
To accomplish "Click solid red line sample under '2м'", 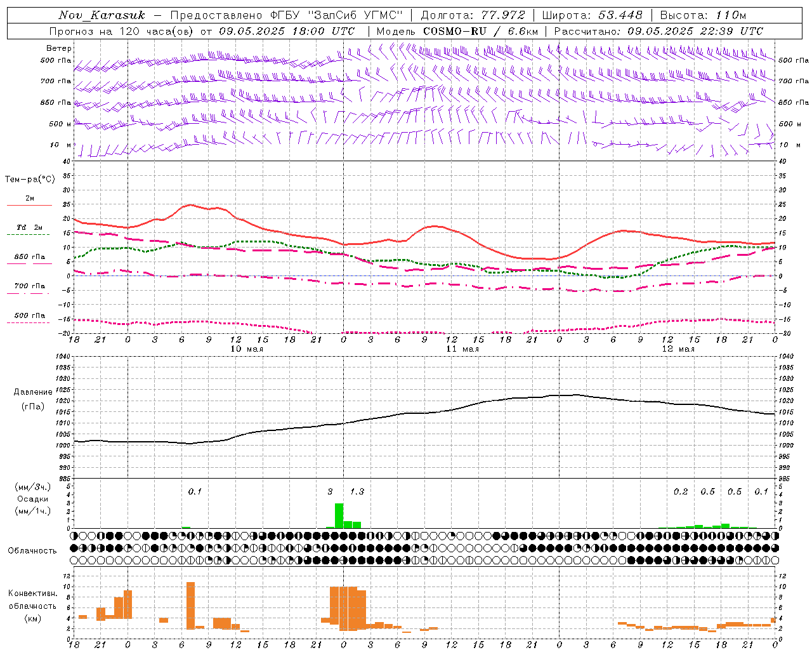I will pyautogui.click(x=29, y=205).
